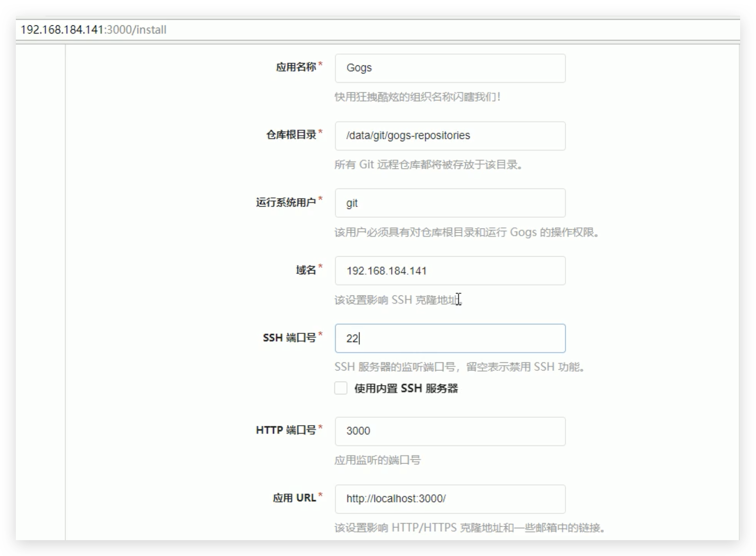Click hint 所有 Git 远程仓库都将被存放于该目录。

point(428,165)
